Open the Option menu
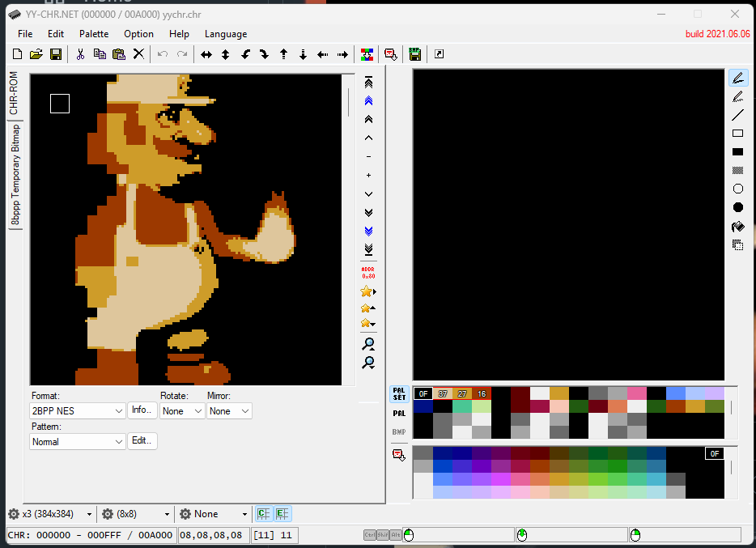Screen dimensions: 756x548 139,34
